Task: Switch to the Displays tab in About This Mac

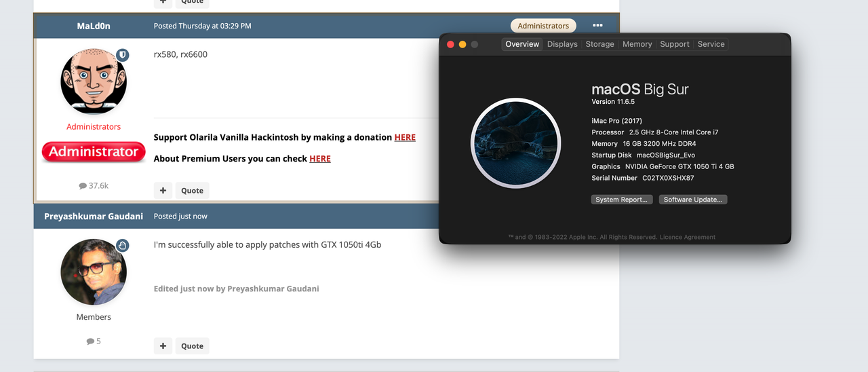Action: click(x=562, y=44)
